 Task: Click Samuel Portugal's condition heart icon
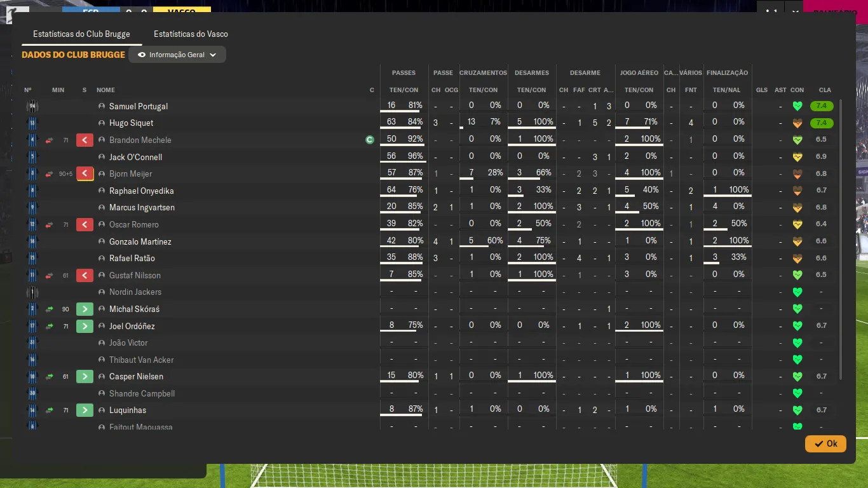click(797, 106)
